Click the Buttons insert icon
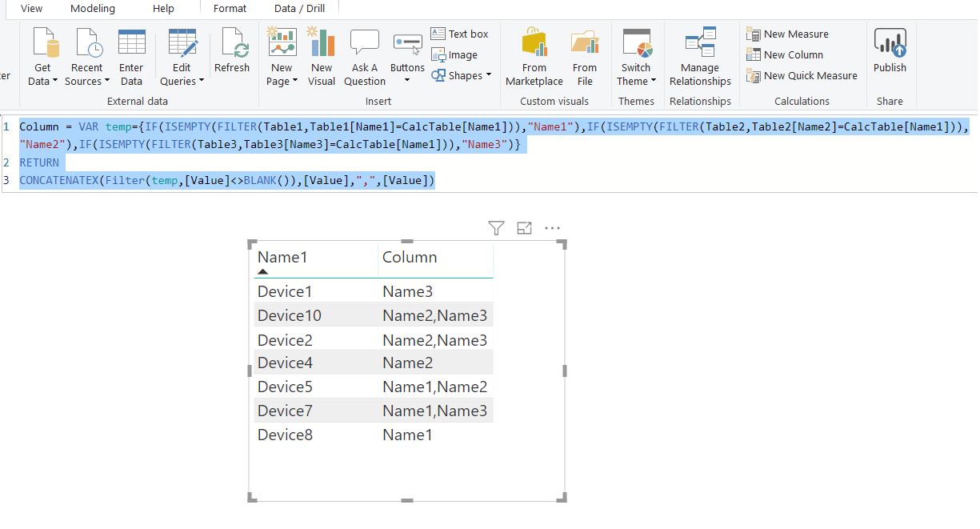The width and height of the screenshot is (980, 529). pyautogui.click(x=407, y=42)
